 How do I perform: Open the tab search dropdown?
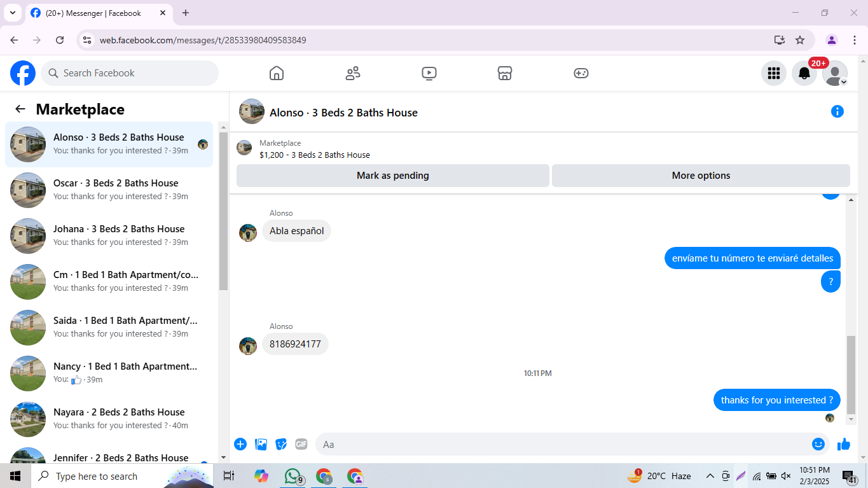[x=12, y=13]
